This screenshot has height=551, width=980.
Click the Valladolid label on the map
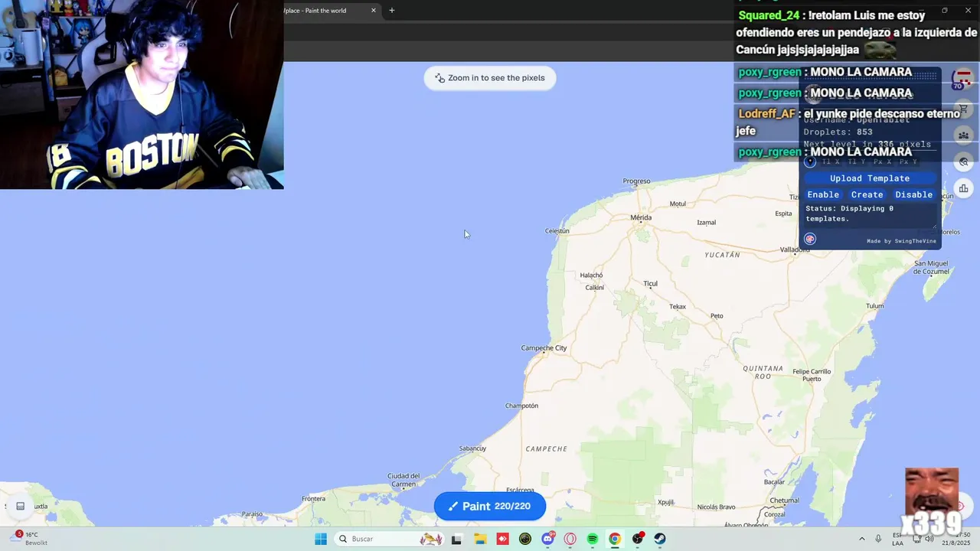795,249
